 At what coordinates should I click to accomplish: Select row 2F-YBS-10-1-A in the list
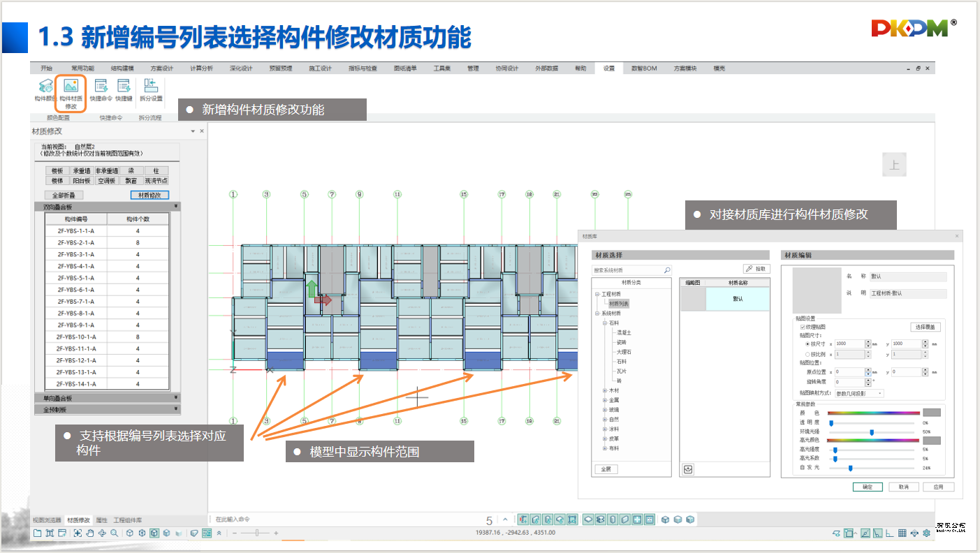[x=77, y=337]
